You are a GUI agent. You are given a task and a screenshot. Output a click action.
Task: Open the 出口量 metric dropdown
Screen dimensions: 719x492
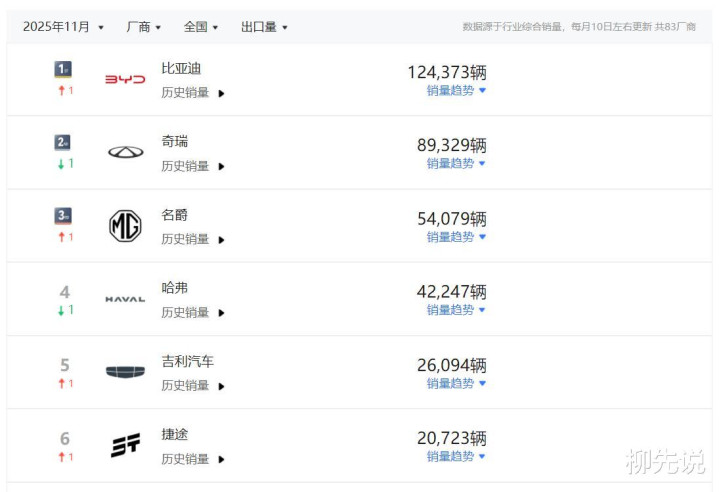click(264, 27)
